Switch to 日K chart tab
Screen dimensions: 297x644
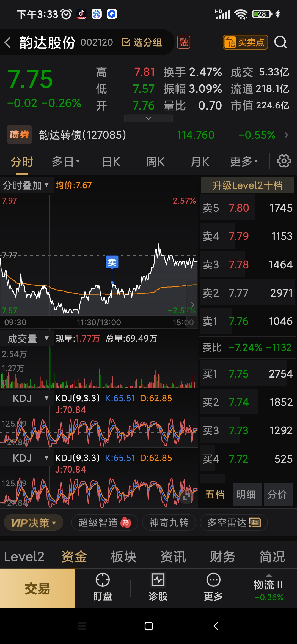pyautogui.click(x=111, y=162)
